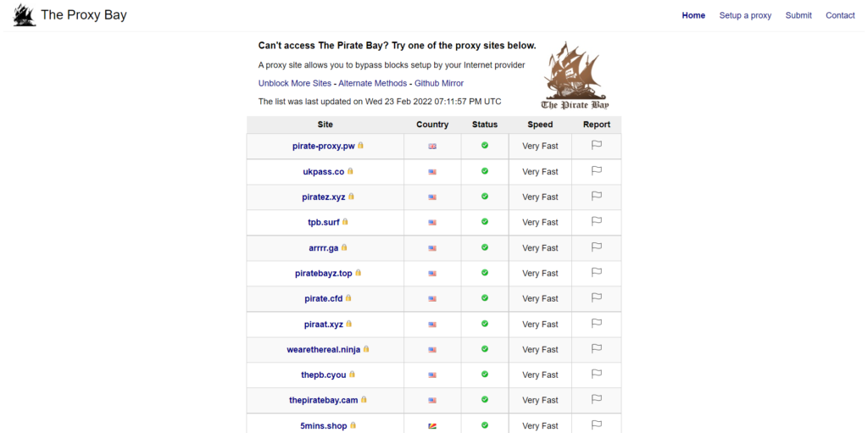Open the Github Mirror link
Image resolution: width=868 pixels, height=433 pixels.
(439, 83)
